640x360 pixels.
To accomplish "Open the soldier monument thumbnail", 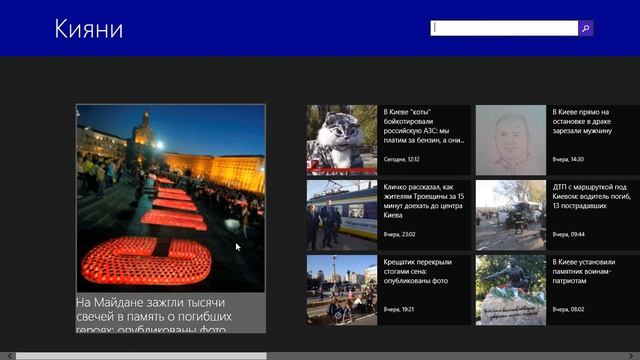I will coord(511,290).
